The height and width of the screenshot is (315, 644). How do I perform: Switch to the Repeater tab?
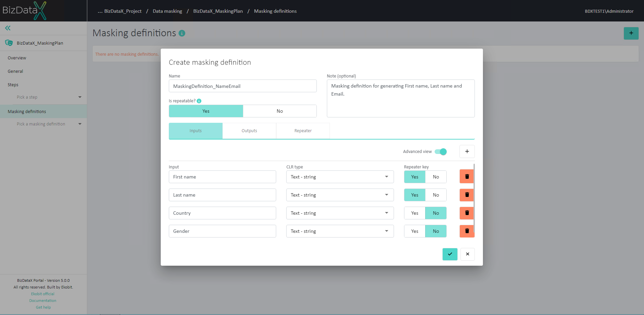click(303, 131)
